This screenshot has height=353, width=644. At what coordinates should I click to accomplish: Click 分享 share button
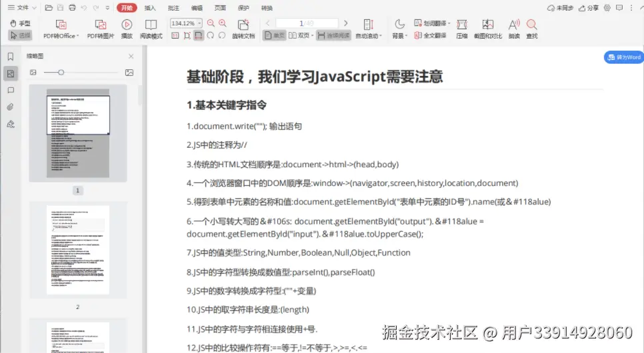click(589, 8)
